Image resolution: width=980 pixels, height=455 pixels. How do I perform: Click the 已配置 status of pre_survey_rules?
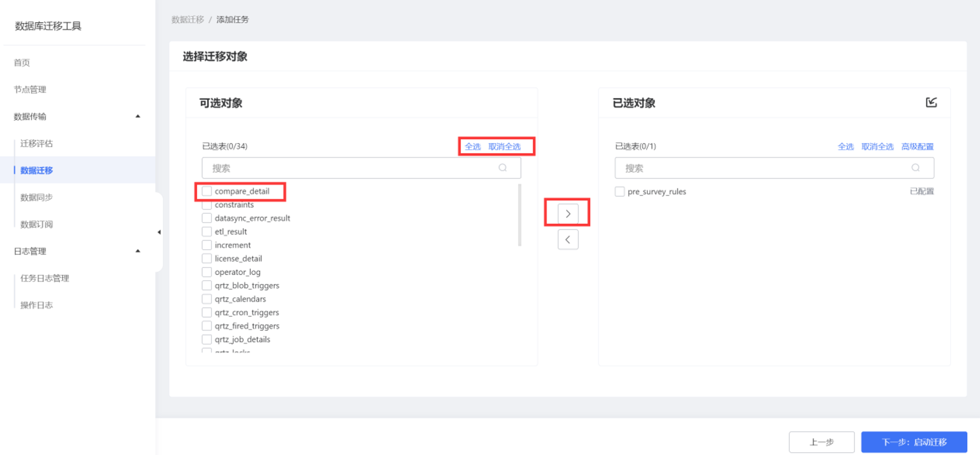pos(922,191)
